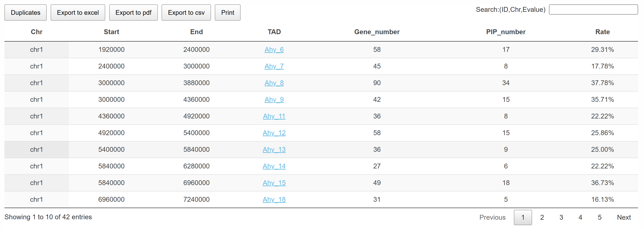This screenshot has height=230, width=644.
Task: Go to page 3 of entries
Action: pyautogui.click(x=561, y=217)
